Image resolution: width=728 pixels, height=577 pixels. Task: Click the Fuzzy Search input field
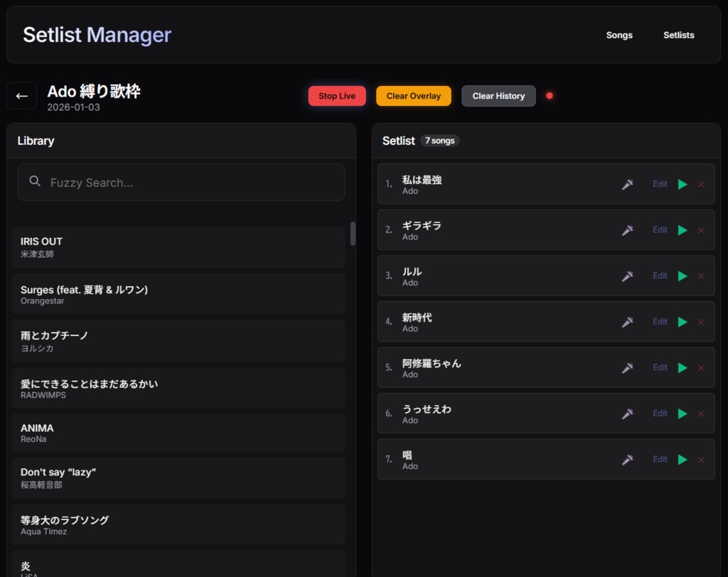coord(181,182)
